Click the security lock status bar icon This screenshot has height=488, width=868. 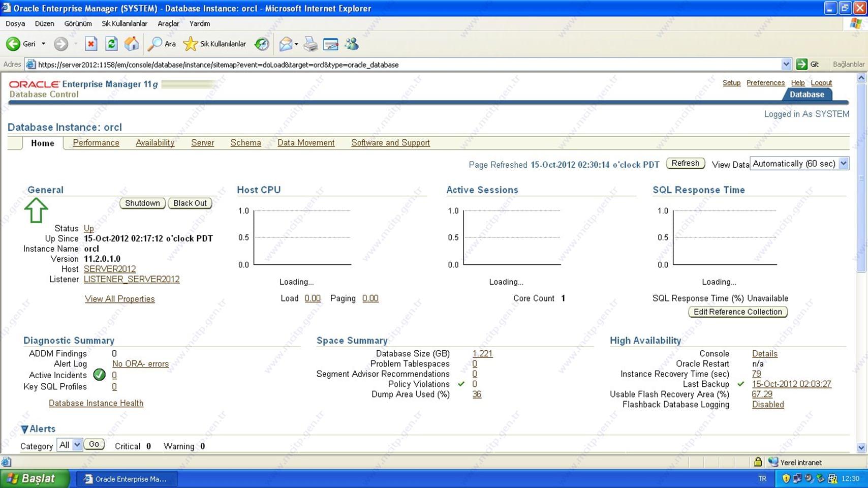coord(758,462)
